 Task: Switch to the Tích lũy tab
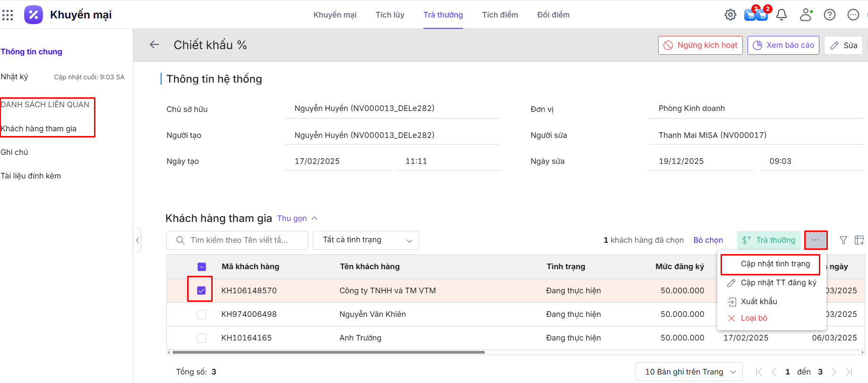(x=390, y=15)
